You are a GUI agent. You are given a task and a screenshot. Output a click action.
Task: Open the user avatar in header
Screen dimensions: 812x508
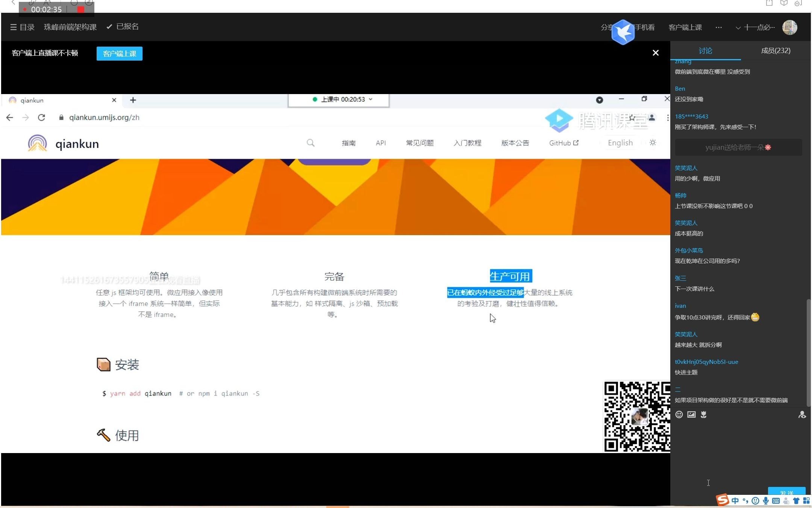790,27
